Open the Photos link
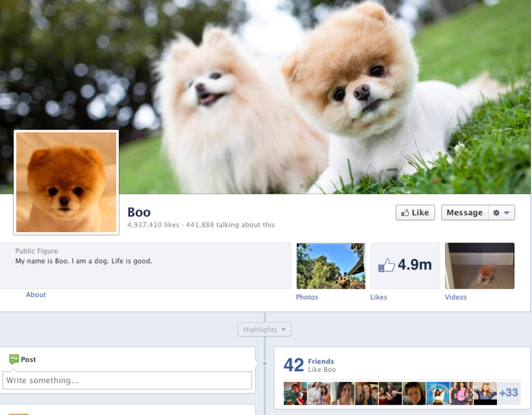532x415 pixels. click(307, 297)
